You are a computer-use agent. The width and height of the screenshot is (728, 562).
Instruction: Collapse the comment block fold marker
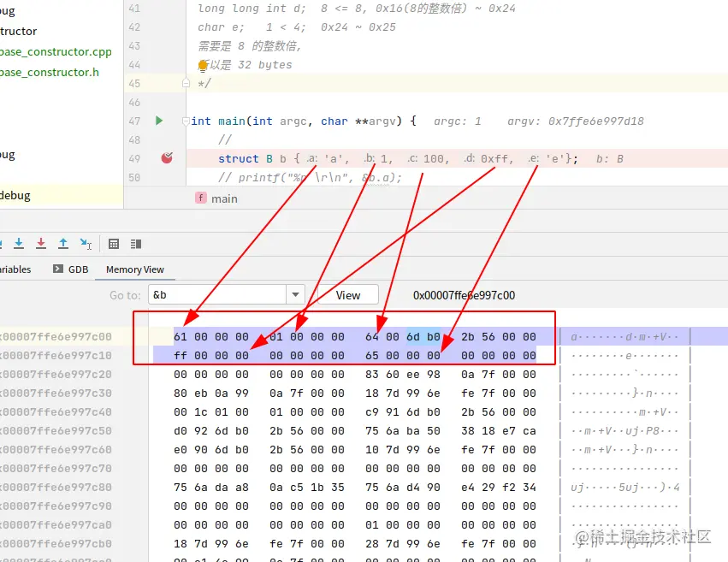tap(186, 84)
